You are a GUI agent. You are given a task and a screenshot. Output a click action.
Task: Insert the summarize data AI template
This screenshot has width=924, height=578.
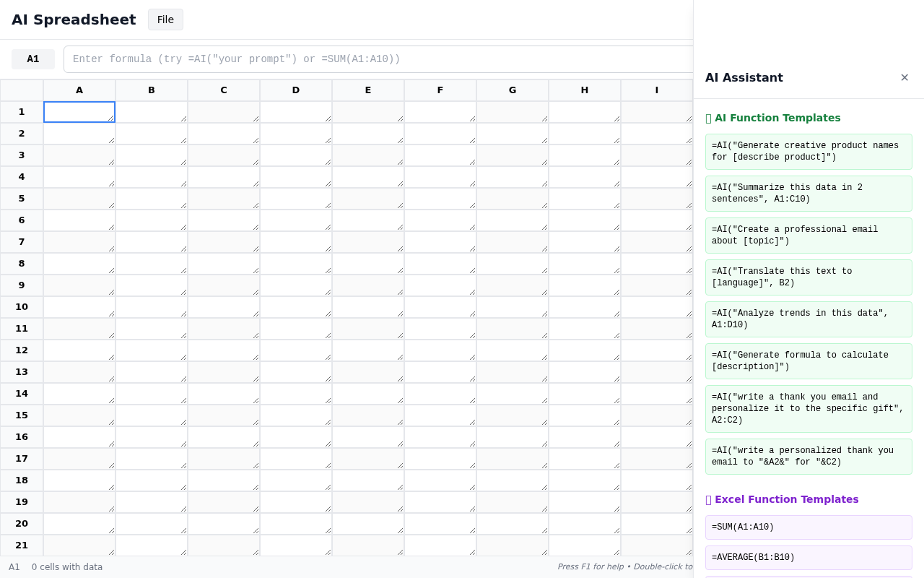click(x=808, y=194)
